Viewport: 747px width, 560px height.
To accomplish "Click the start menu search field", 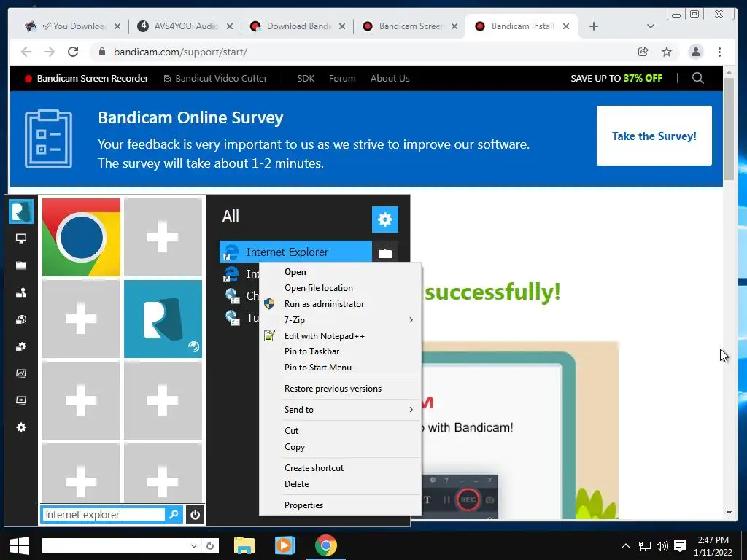I will 104,514.
